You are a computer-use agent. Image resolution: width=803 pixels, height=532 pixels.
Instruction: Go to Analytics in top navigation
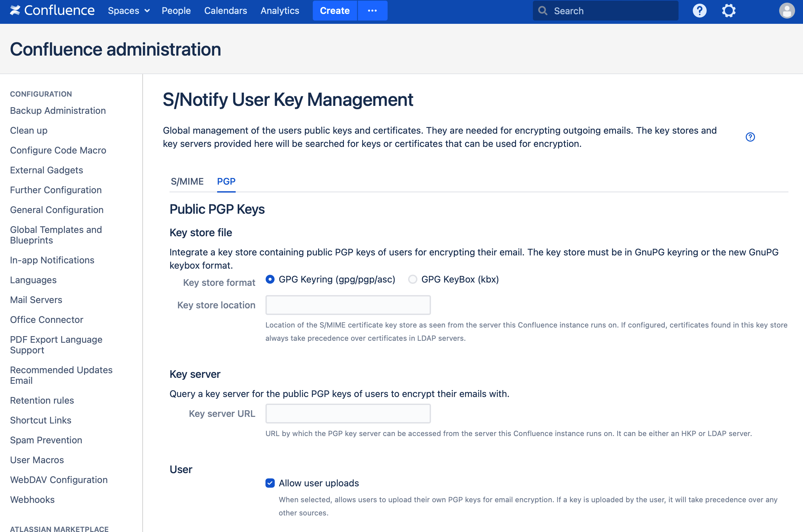click(x=280, y=11)
